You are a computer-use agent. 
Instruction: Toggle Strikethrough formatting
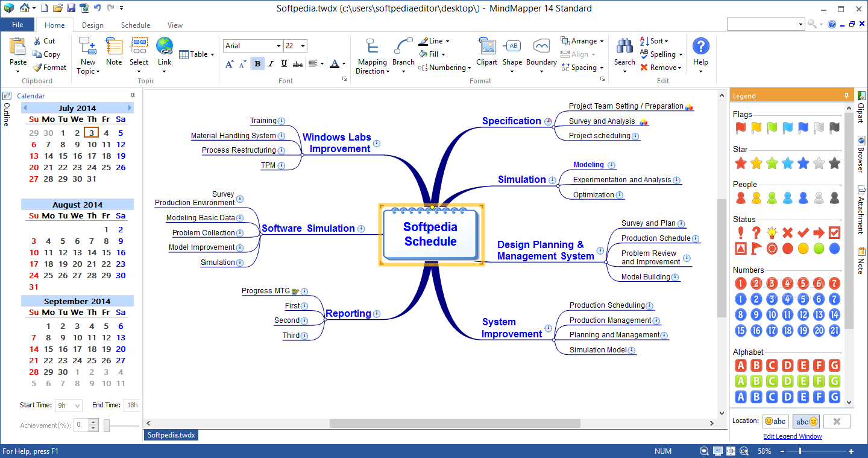click(x=298, y=63)
